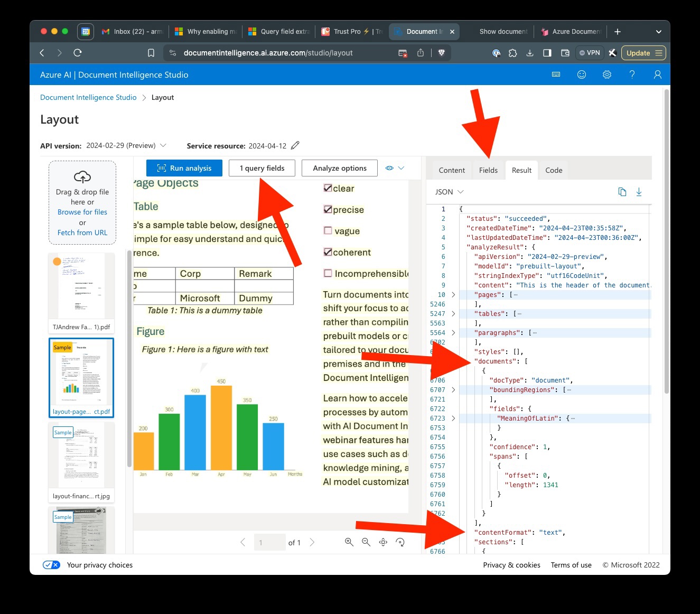Open the Terms of use link
This screenshot has width=700, height=614.
[x=571, y=565]
